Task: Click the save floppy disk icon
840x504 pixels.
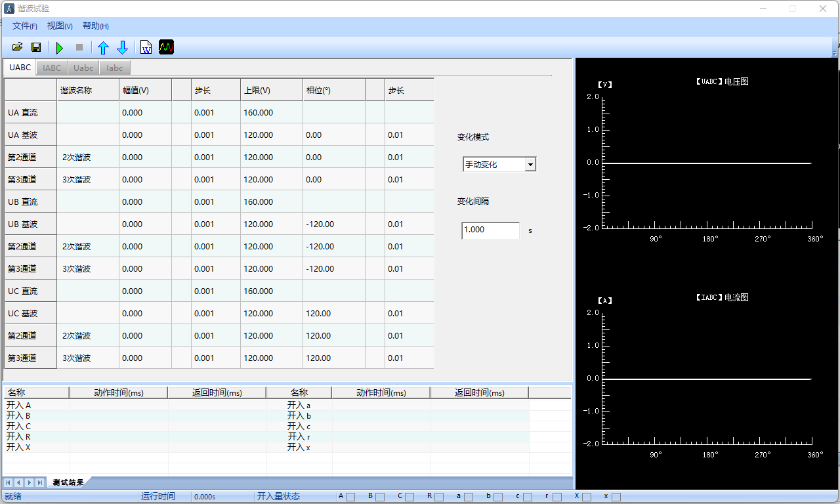Action: [36, 47]
